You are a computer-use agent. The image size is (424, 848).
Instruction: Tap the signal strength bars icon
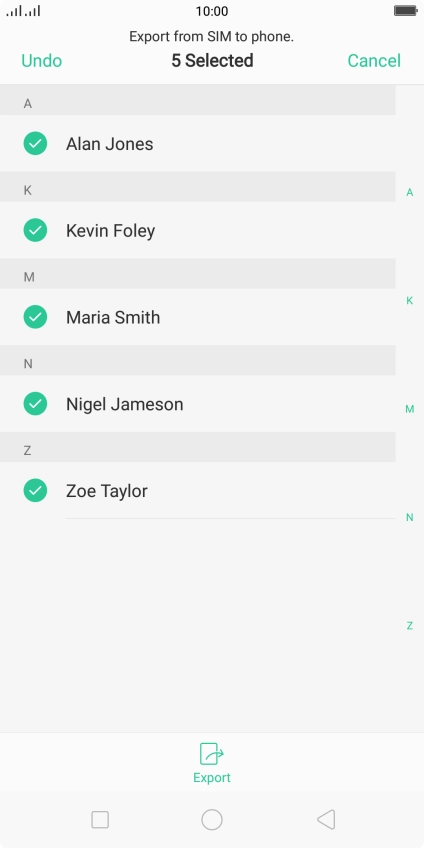point(23,10)
